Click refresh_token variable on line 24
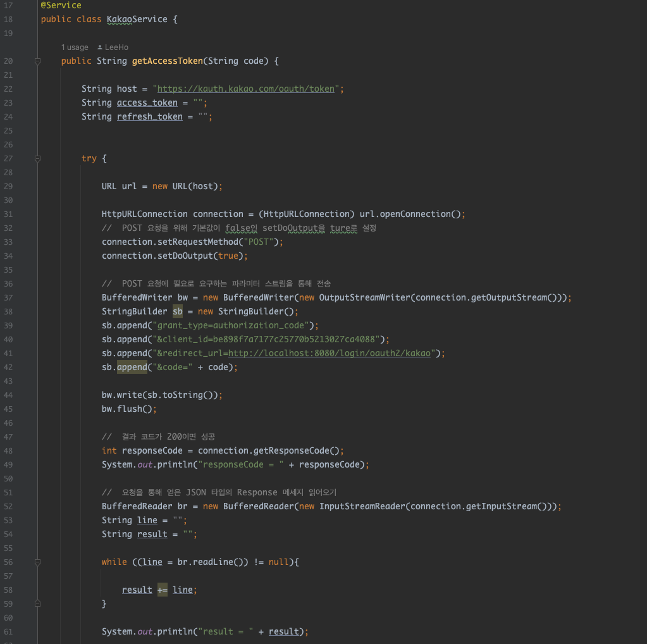Image resolution: width=647 pixels, height=644 pixels. [150, 117]
